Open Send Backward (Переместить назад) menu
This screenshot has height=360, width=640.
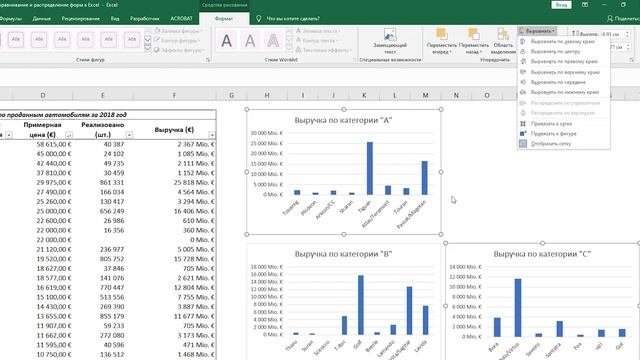(x=473, y=41)
